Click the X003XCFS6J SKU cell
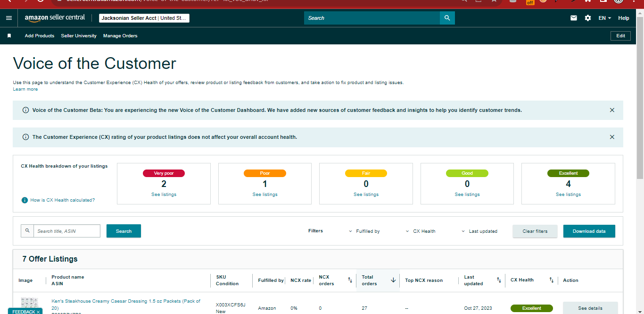 [x=231, y=305]
